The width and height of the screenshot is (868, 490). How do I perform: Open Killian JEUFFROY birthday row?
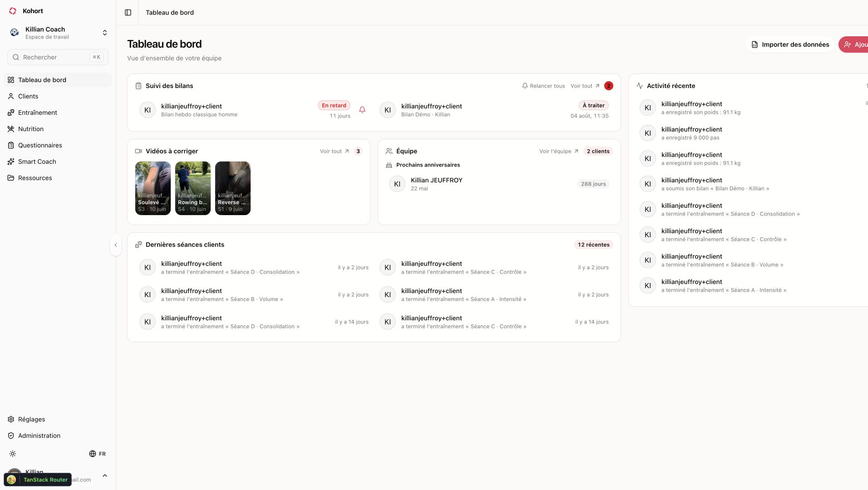499,184
